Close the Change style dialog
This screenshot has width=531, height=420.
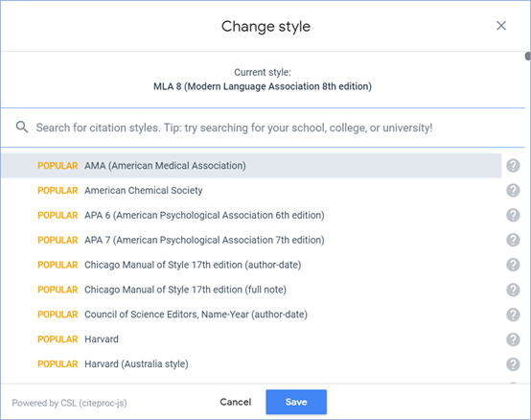(501, 26)
